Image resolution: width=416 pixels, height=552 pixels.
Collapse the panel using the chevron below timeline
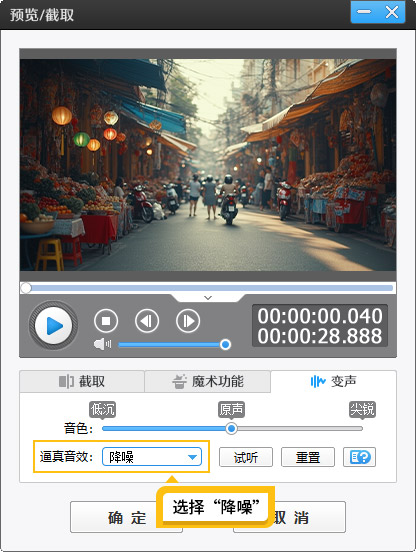pos(208,298)
